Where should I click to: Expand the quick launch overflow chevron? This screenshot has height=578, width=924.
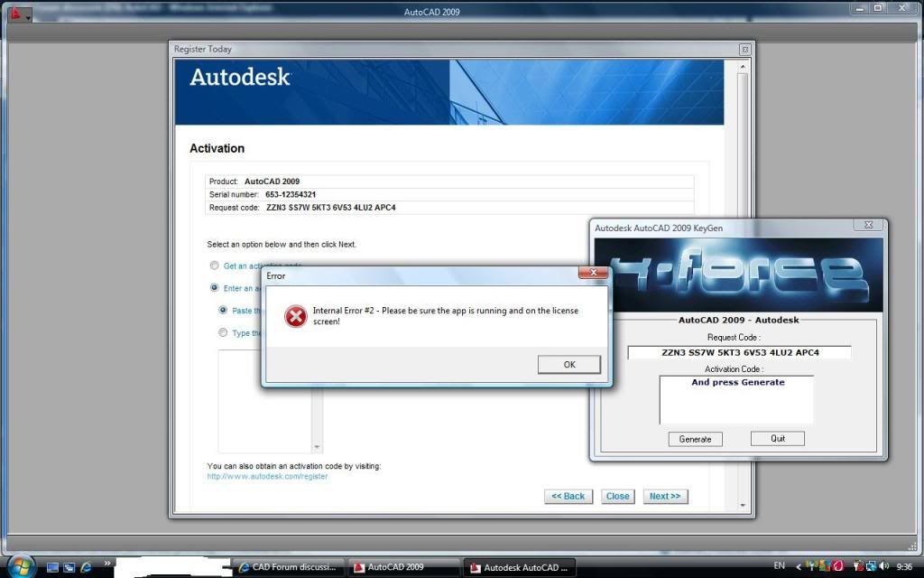point(107,564)
